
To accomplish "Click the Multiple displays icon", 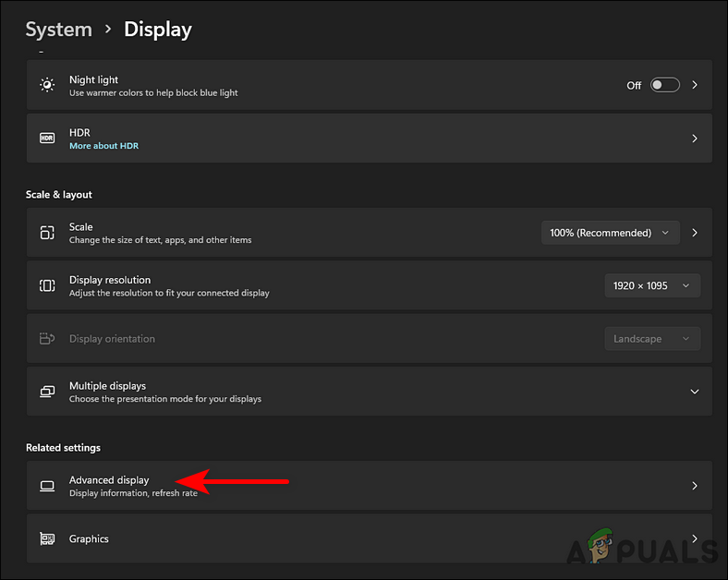I will tap(47, 392).
